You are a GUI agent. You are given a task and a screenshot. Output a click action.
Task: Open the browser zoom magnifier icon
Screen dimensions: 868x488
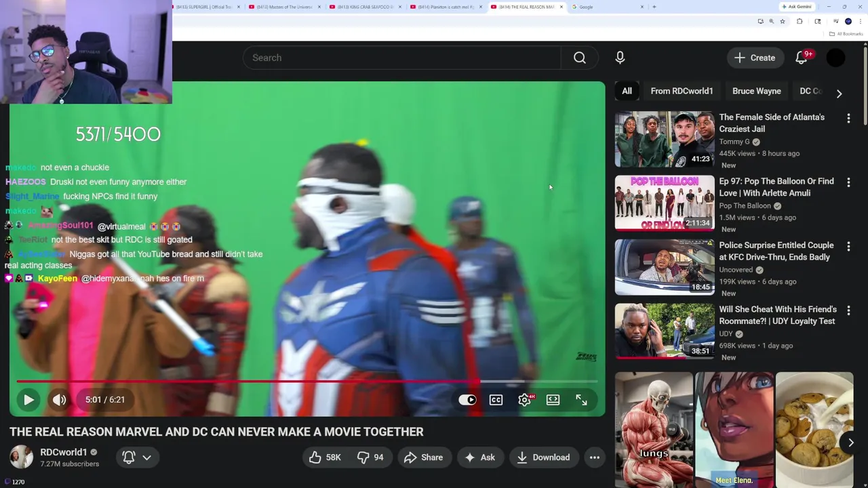pos(771,22)
